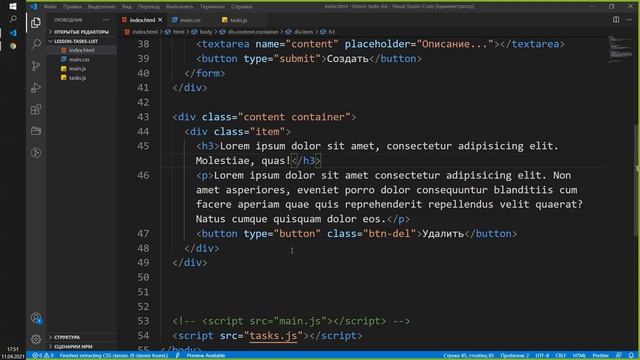The height and width of the screenshot is (360, 640).
Task: Click the Prettier status bar item
Action: pyautogui.click(x=600, y=356)
